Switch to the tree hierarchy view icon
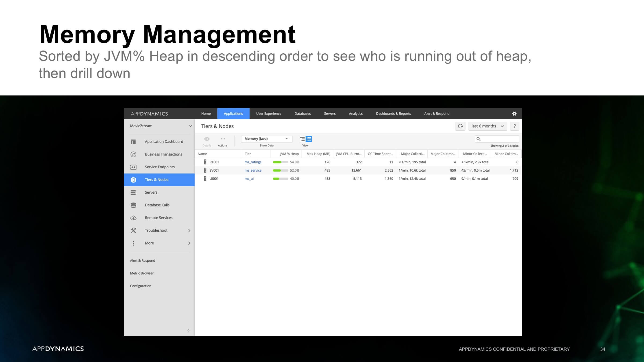The width and height of the screenshot is (644, 362). point(302,139)
